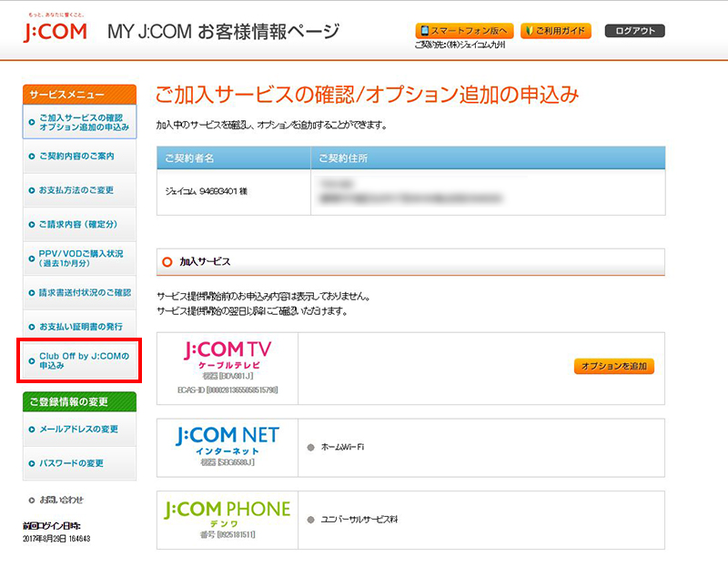Click the オプションを追加 button for J:COM TV

point(613,366)
